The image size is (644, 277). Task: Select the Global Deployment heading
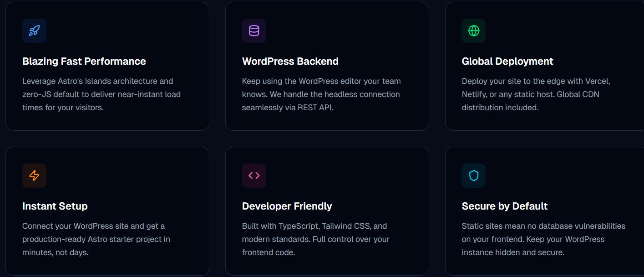pos(507,62)
